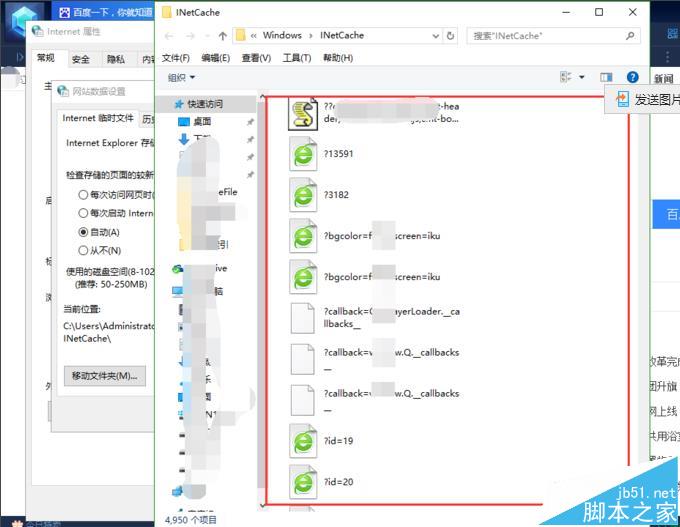Viewport: 680px width, 527px height.
Task: Expand hidden path chevron in address bar
Action: (x=254, y=36)
